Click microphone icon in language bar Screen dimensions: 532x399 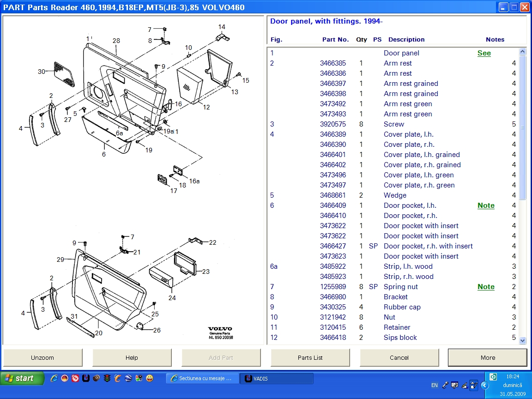click(445, 385)
